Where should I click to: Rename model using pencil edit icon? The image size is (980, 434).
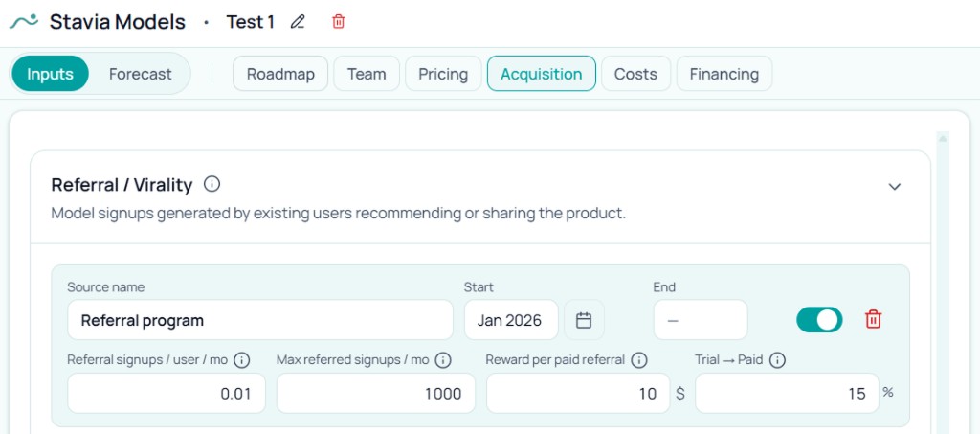pyautogui.click(x=299, y=22)
